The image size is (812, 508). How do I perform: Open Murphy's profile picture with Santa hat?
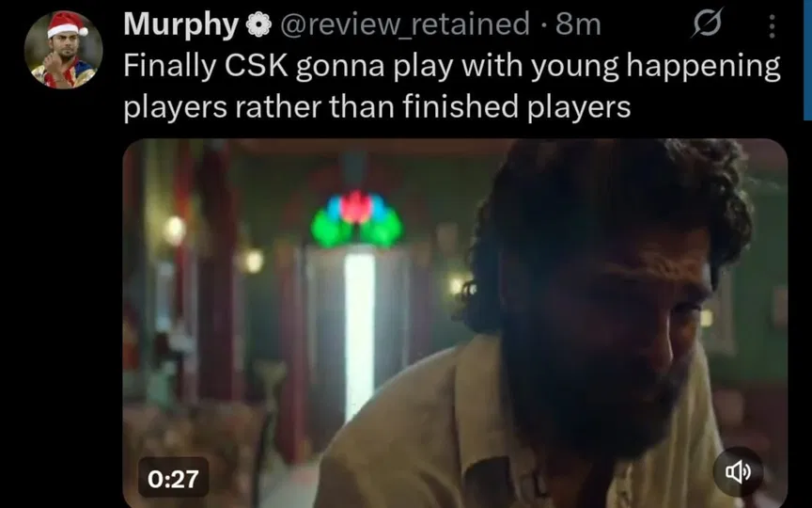point(63,50)
